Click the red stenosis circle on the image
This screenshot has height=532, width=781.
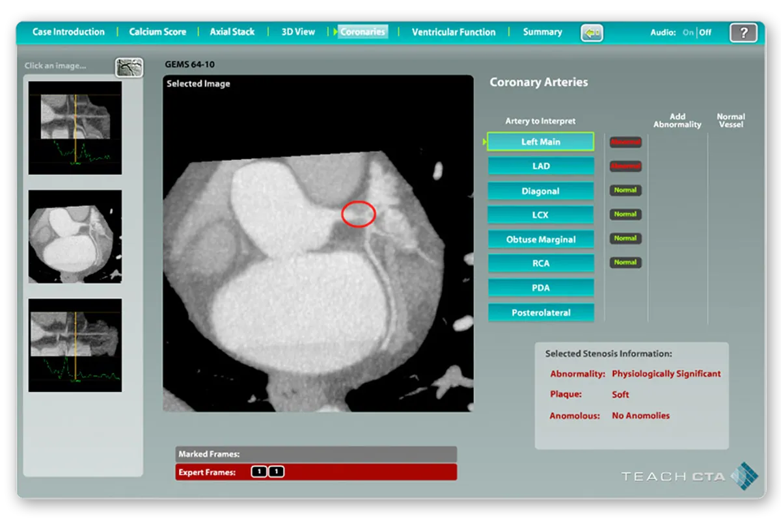pos(359,214)
